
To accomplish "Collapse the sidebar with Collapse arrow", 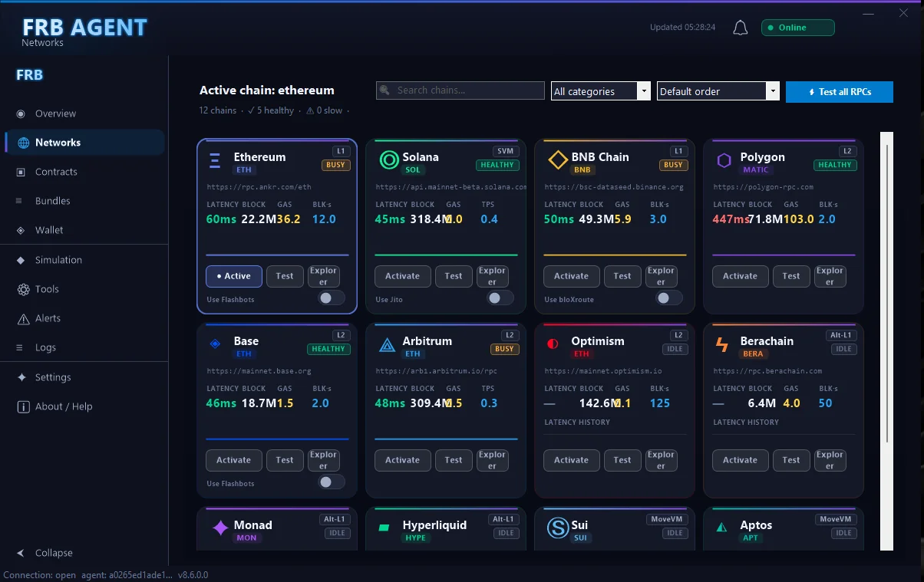I will point(21,553).
